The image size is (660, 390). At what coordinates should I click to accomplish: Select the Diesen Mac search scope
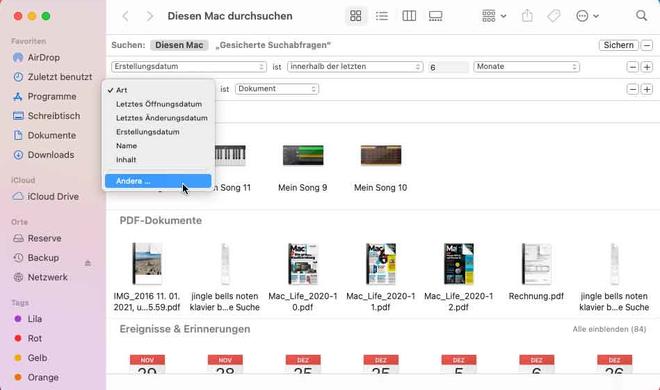point(179,45)
